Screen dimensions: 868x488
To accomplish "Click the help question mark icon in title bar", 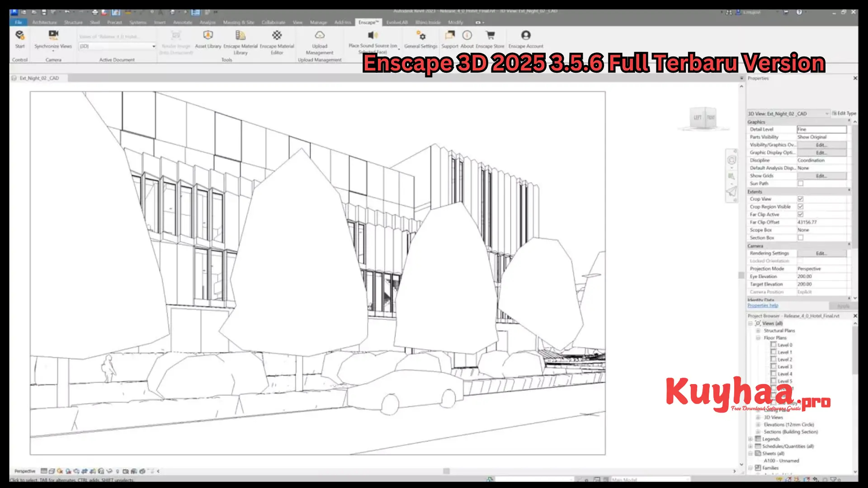I will click(x=799, y=12).
